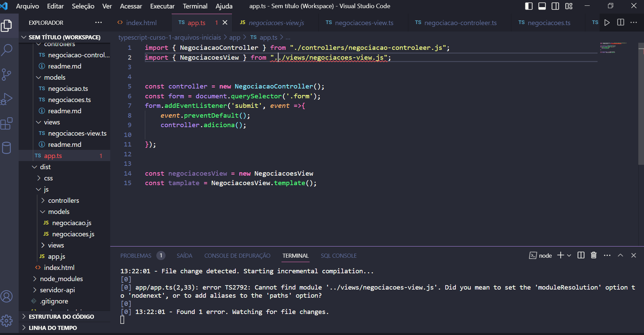644x335 pixels.
Task: Switch to PROBLEMAS tab
Action: pyautogui.click(x=136, y=256)
